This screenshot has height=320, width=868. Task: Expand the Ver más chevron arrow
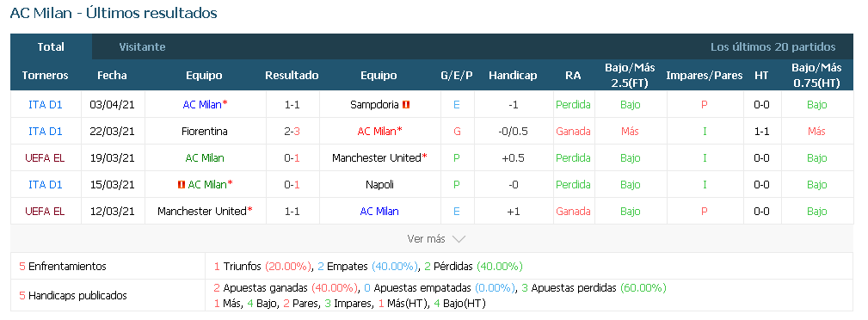click(459, 239)
